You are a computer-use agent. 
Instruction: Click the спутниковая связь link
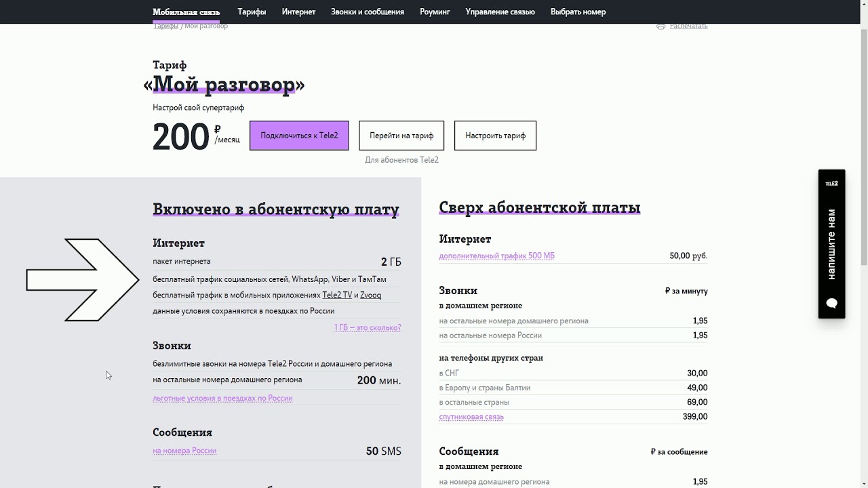[x=471, y=417]
